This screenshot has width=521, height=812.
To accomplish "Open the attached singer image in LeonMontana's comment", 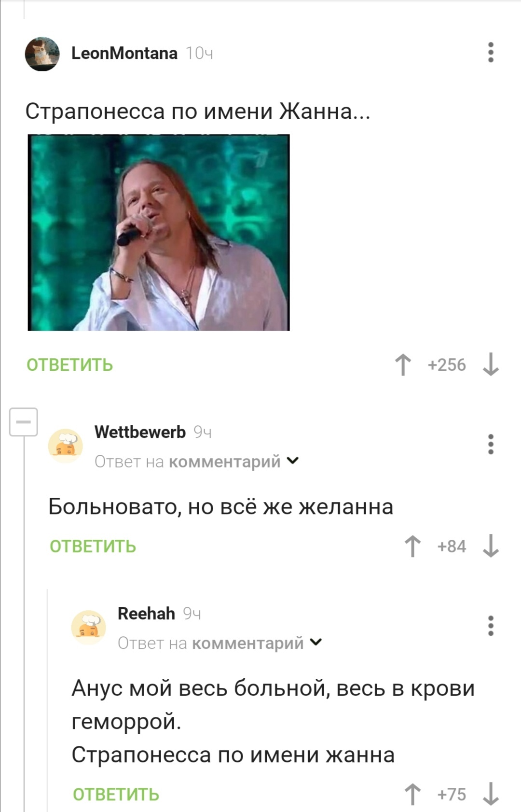I will click(x=159, y=233).
